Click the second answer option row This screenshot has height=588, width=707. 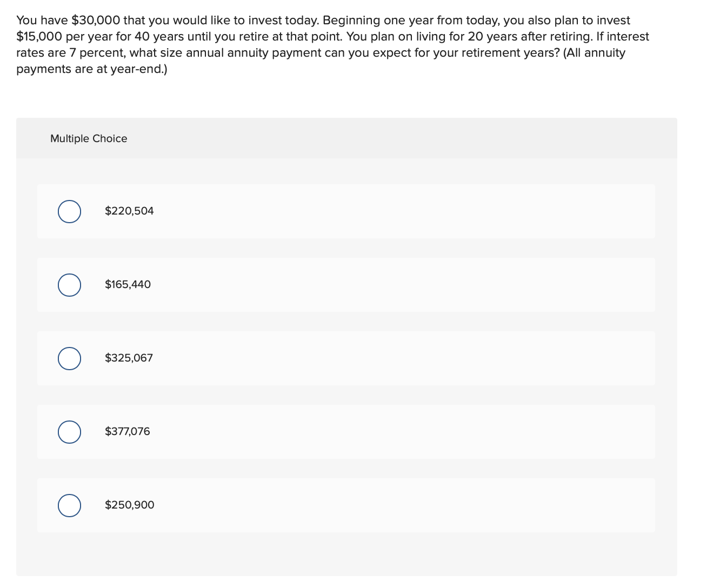pos(346,285)
